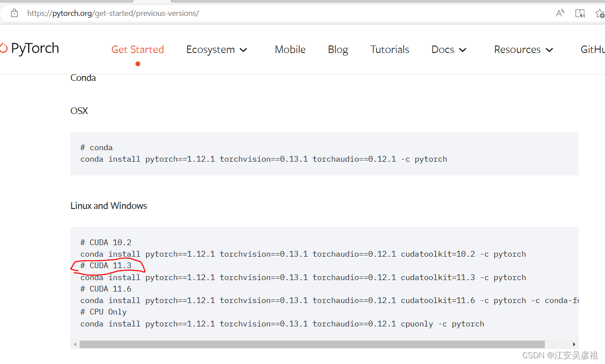Click the cudatoolkit=11.6 install command
605x364 pixels.
coord(329,300)
